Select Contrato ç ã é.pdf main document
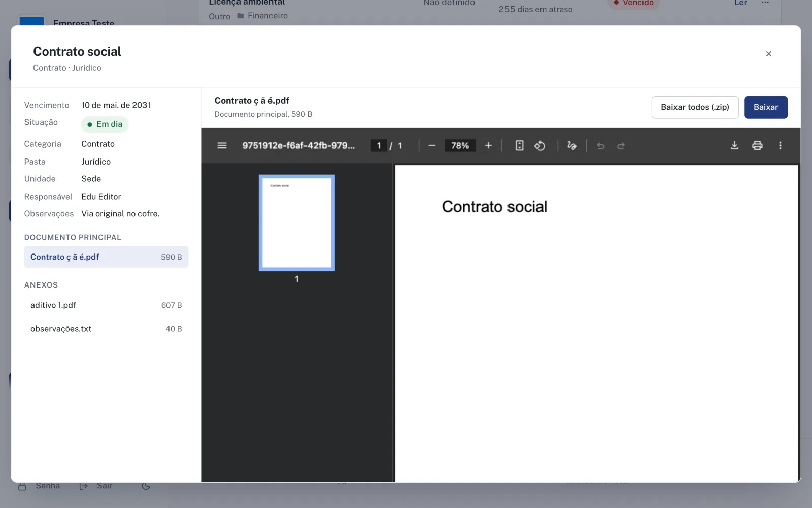Image resolution: width=812 pixels, height=508 pixels. point(106,257)
